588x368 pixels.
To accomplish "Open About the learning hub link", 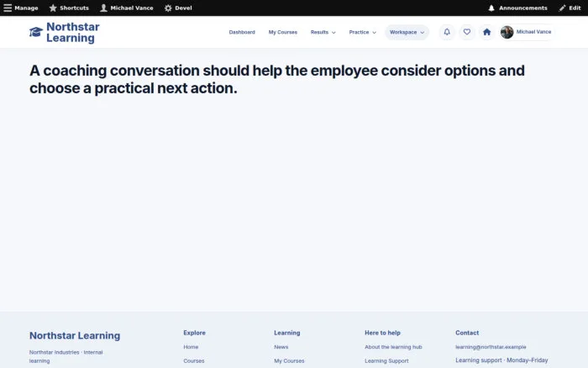I will [x=393, y=347].
